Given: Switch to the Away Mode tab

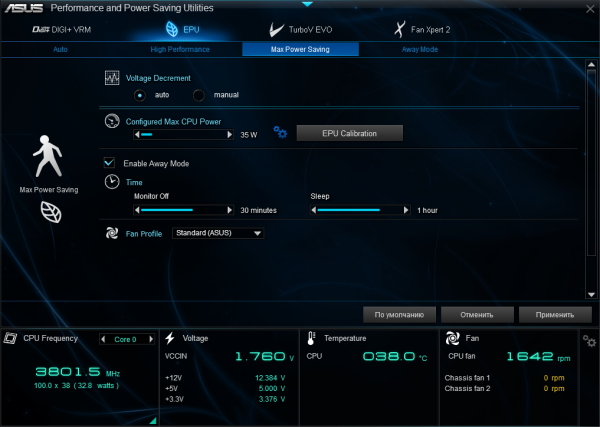Looking at the screenshot, I should click(420, 49).
